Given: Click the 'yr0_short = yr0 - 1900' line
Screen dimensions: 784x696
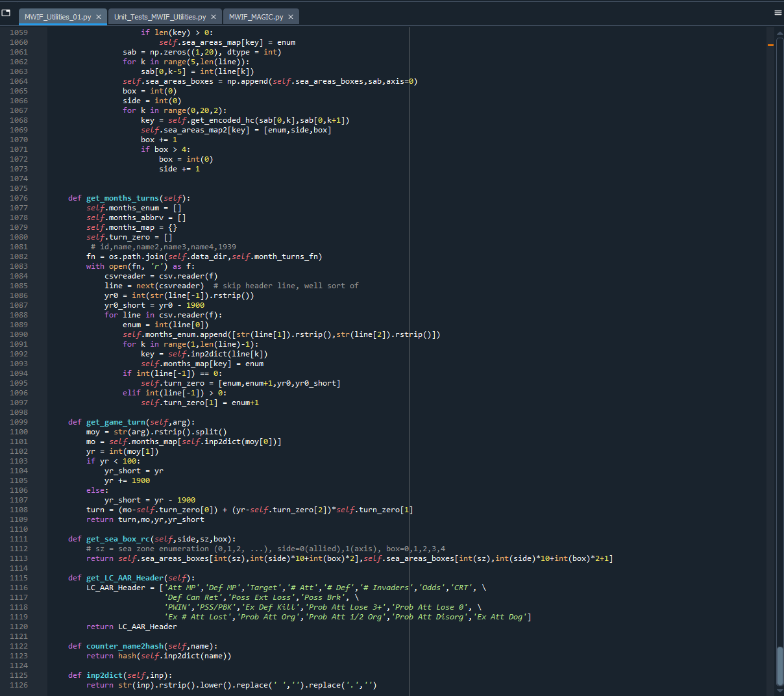Looking at the screenshot, I should point(154,305).
